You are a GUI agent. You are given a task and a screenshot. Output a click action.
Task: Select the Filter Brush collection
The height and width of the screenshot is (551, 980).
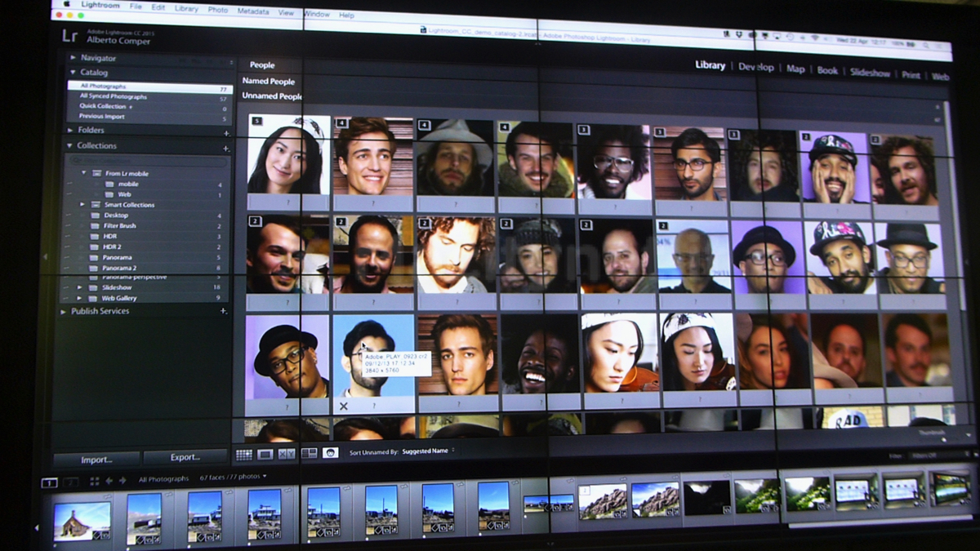coord(120,225)
